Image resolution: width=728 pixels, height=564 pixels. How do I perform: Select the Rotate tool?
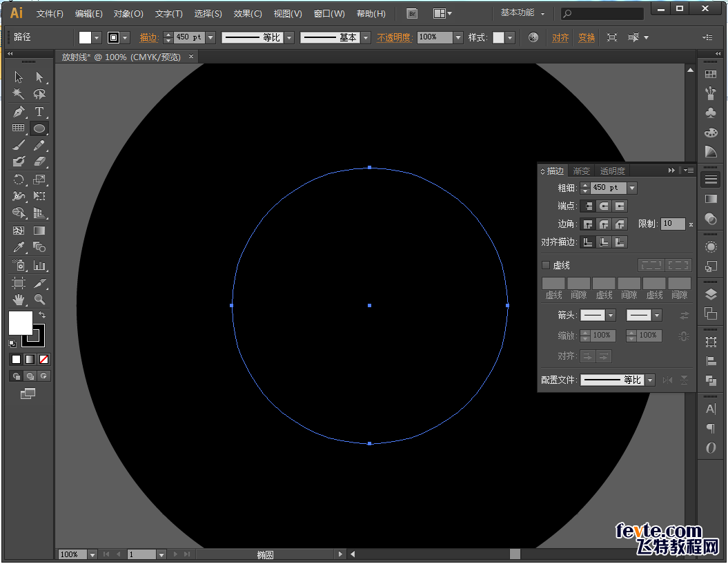(19, 179)
